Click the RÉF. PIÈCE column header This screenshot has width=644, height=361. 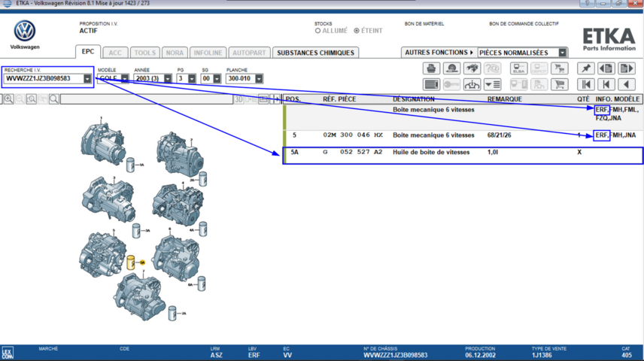click(x=339, y=99)
